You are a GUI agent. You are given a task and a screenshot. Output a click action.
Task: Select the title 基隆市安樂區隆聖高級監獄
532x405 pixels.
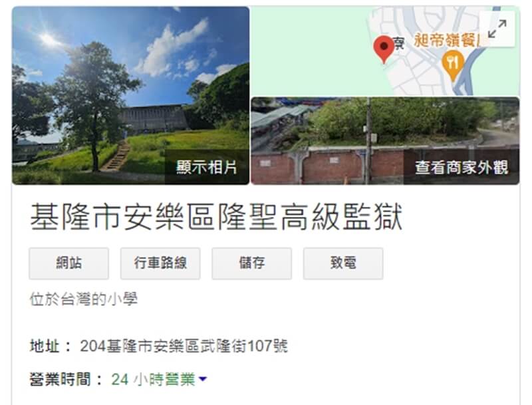(216, 217)
